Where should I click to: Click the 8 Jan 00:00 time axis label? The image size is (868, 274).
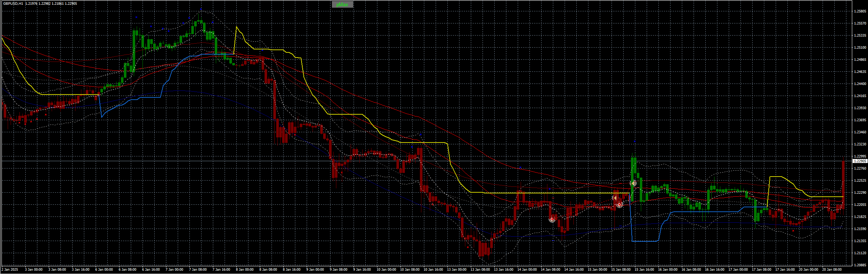pyautogui.click(x=245, y=270)
